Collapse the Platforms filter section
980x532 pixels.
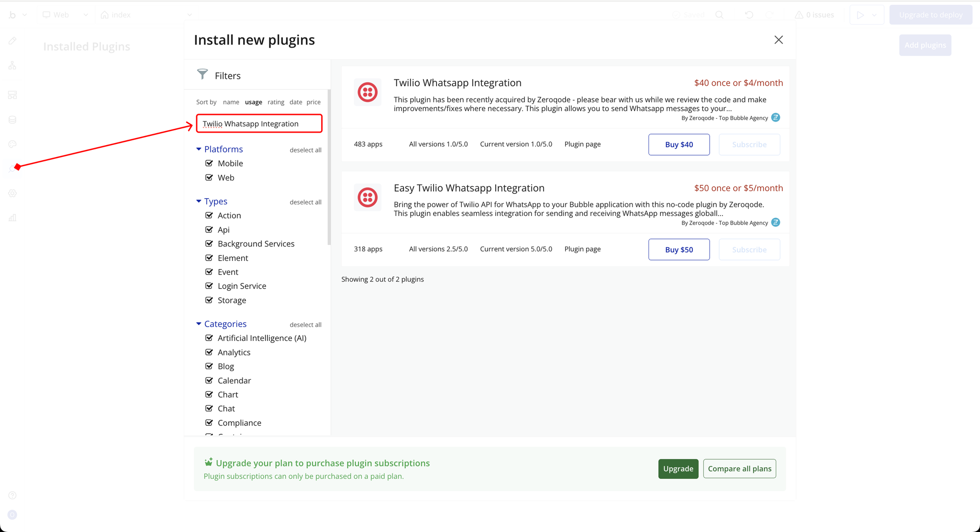point(199,149)
